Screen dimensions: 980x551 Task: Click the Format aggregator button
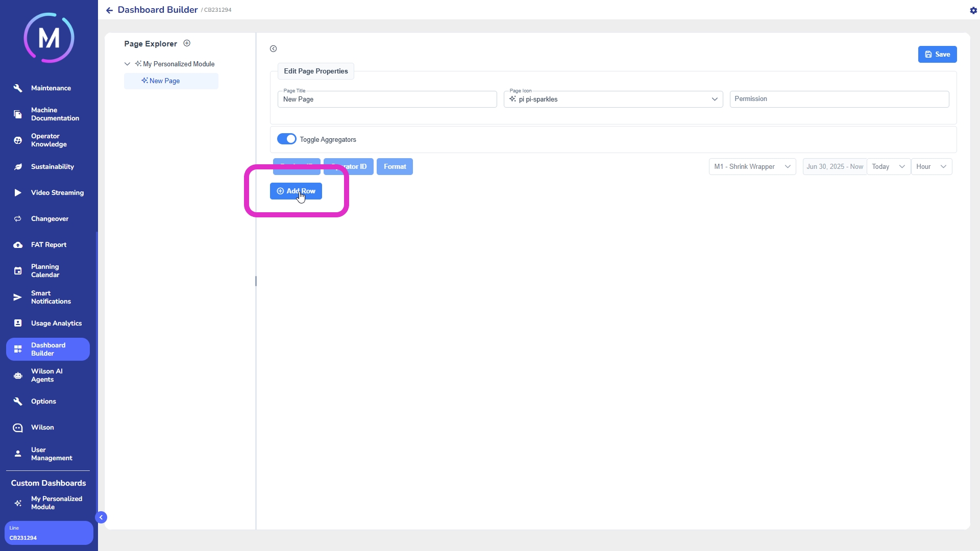[395, 167]
